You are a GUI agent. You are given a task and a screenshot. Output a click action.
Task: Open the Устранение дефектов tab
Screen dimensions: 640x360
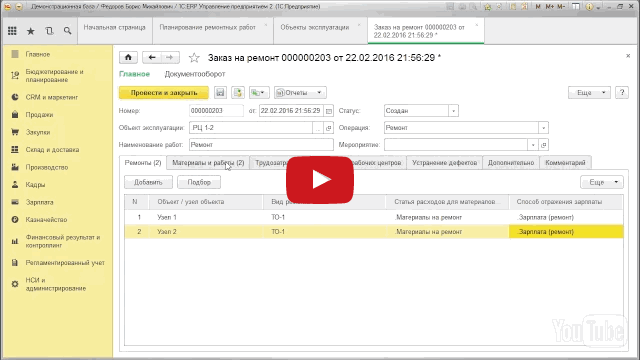[444, 162]
